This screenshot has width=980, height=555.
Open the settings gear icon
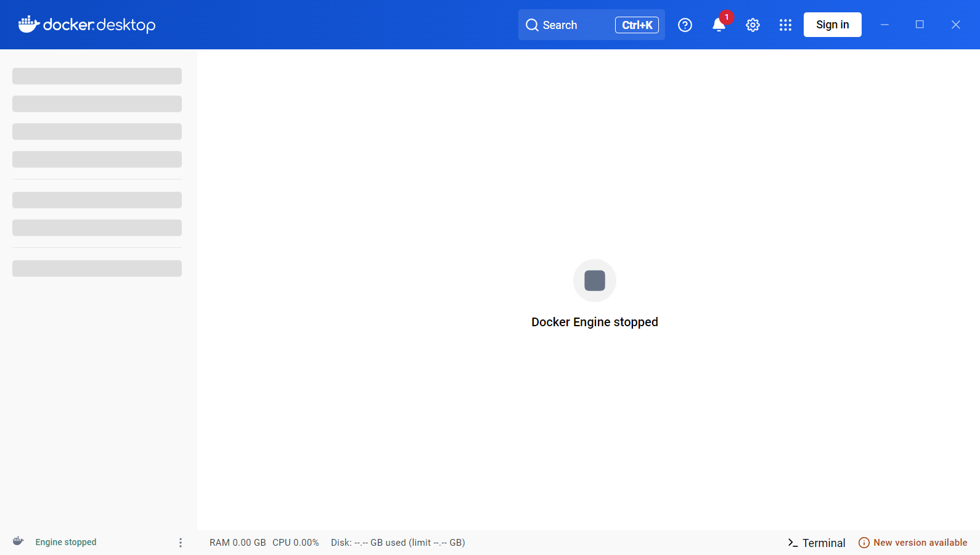coord(753,25)
